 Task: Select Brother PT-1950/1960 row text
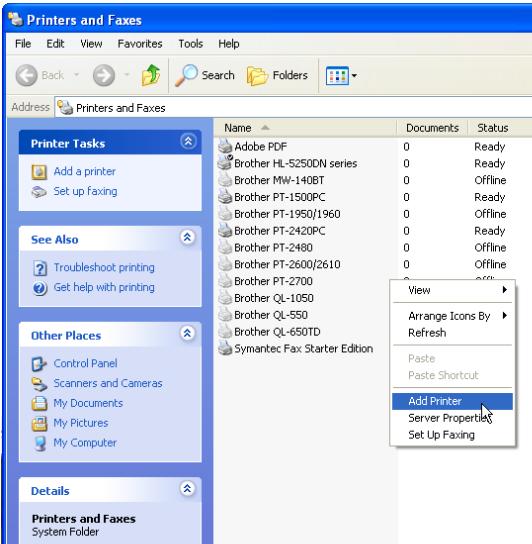click(x=287, y=214)
